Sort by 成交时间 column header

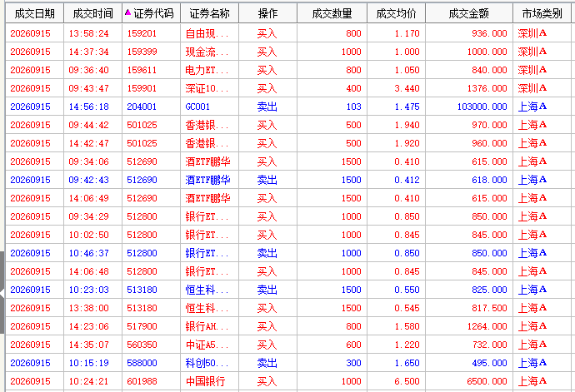coord(92,13)
